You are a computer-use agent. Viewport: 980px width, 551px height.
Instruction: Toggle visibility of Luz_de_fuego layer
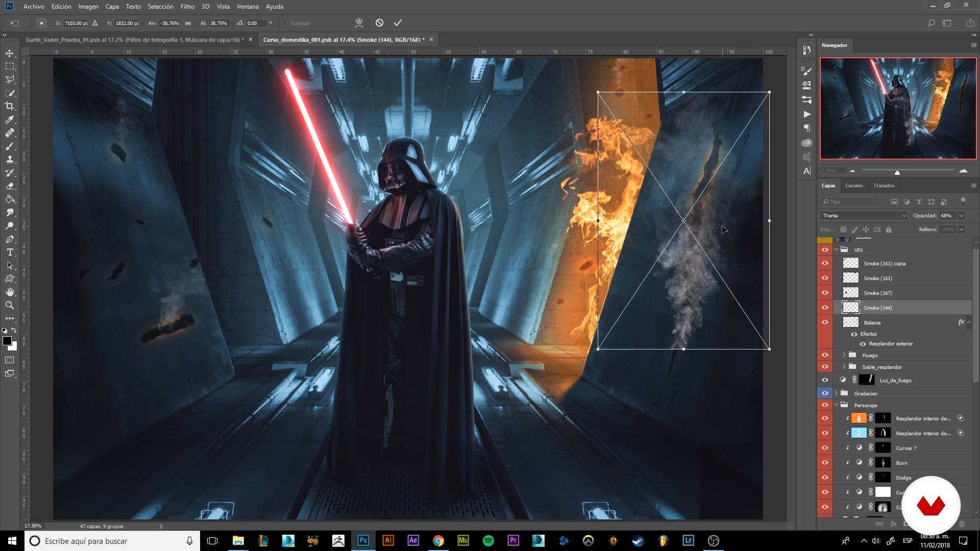[x=825, y=380]
